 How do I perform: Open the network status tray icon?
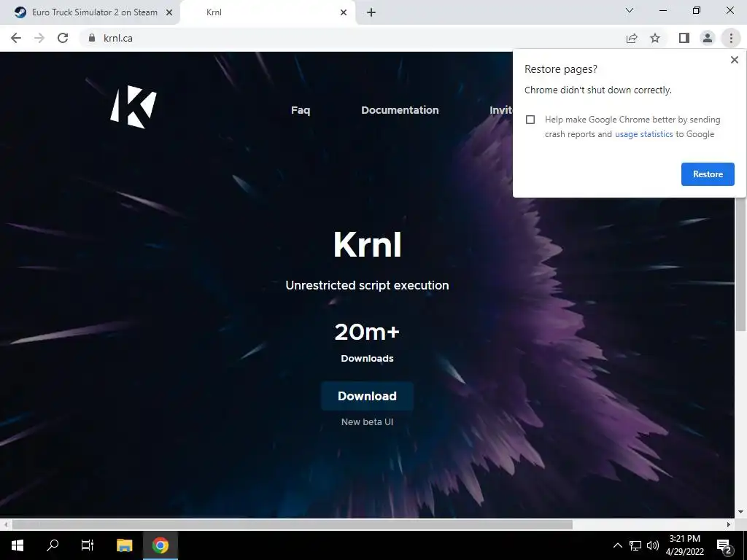pyautogui.click(x=635, y=545)
